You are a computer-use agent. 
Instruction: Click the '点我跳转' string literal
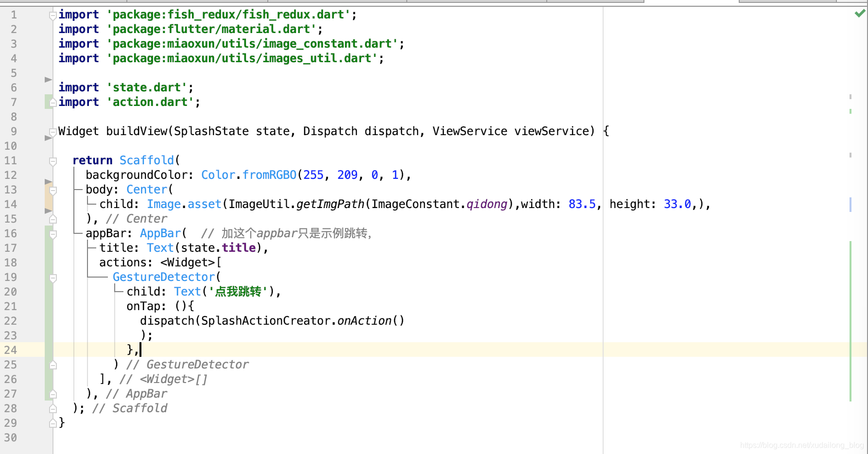pyautogui.click(x=238, y=292)
